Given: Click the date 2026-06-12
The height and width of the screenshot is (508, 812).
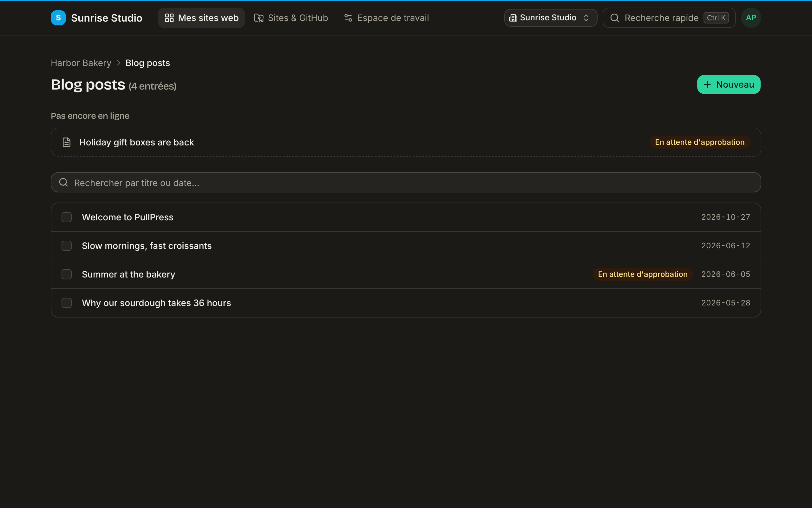Looking at the screenshot, I should point(725,246).
